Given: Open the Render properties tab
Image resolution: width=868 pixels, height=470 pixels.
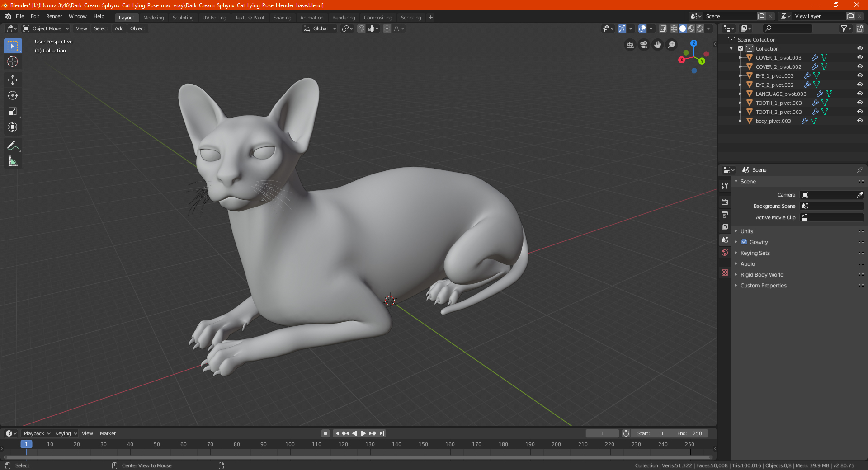Looking at the screenshot, I should coord(725,202).
